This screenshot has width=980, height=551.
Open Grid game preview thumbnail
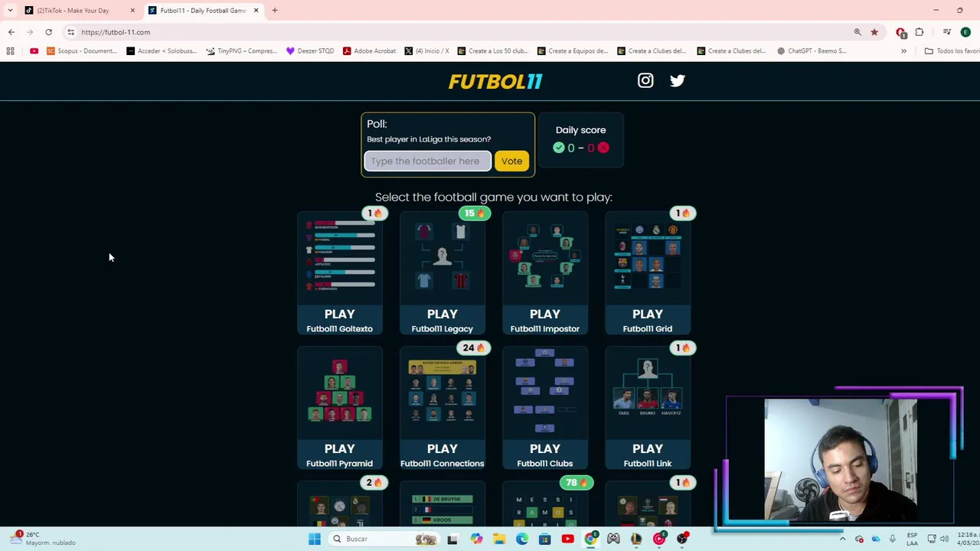point(647,256)
